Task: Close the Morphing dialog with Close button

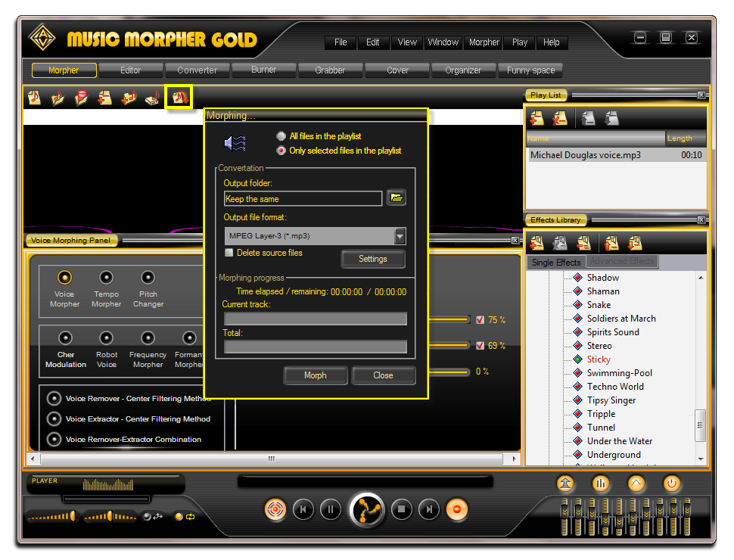Action: click(x=384, y=375)
